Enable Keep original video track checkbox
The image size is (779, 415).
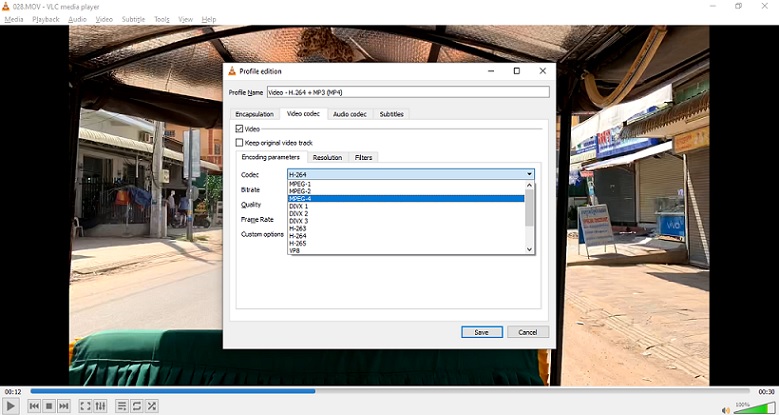(239, 143)
